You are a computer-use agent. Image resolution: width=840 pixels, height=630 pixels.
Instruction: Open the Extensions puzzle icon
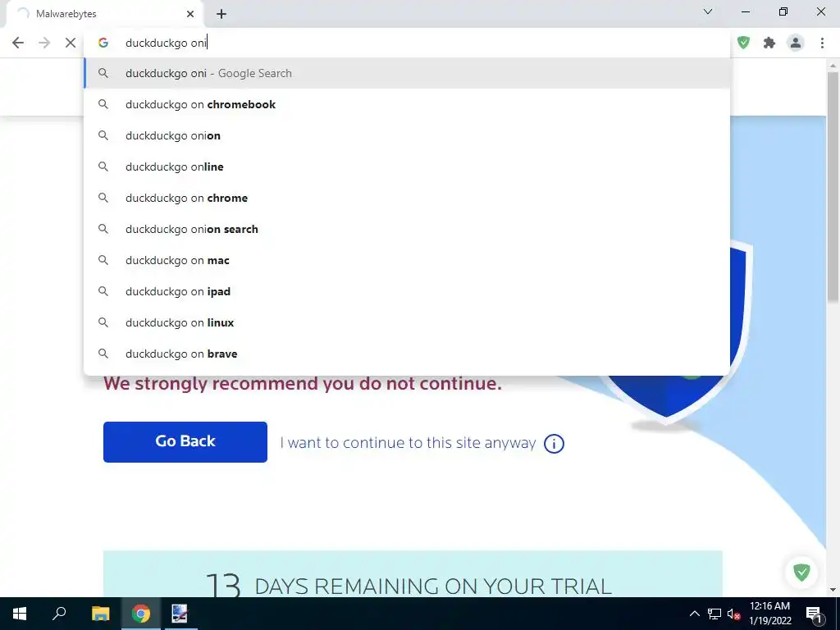coord(769,43)
